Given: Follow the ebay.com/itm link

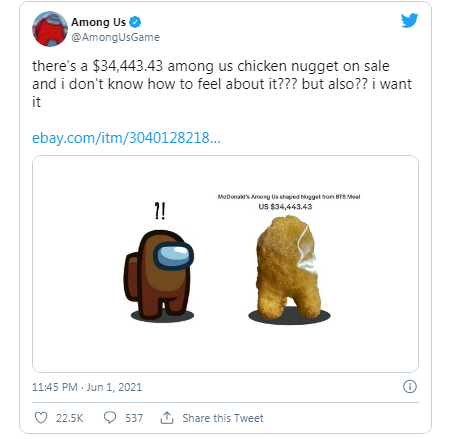Looking at the screenshot, I should [126, 138].
